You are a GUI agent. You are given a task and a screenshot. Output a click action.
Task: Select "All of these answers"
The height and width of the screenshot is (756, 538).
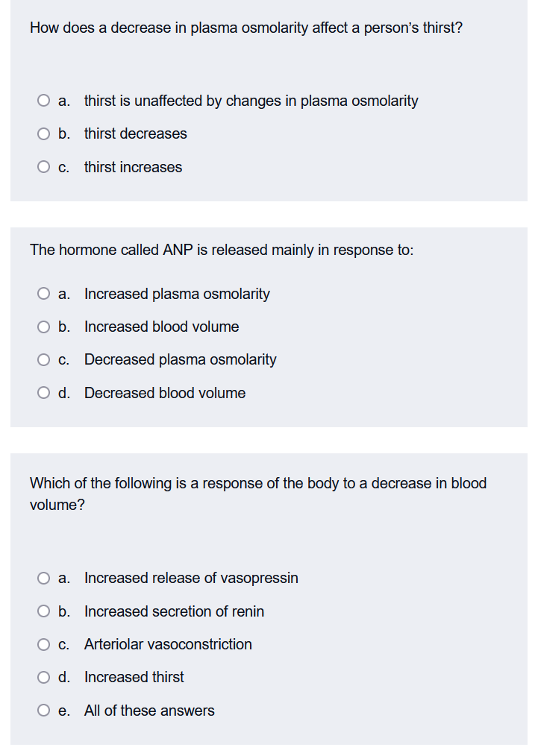[43, 710]
